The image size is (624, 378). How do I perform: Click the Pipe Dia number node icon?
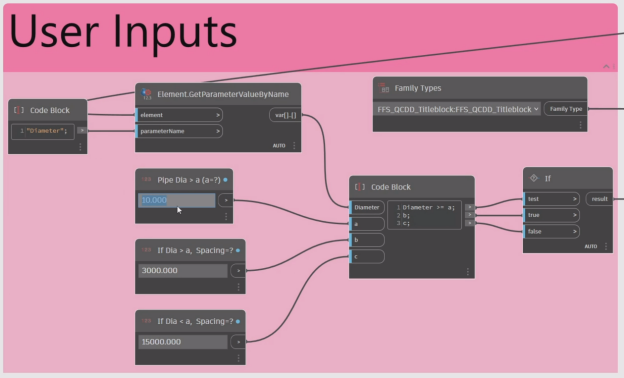tap(146, 179)
